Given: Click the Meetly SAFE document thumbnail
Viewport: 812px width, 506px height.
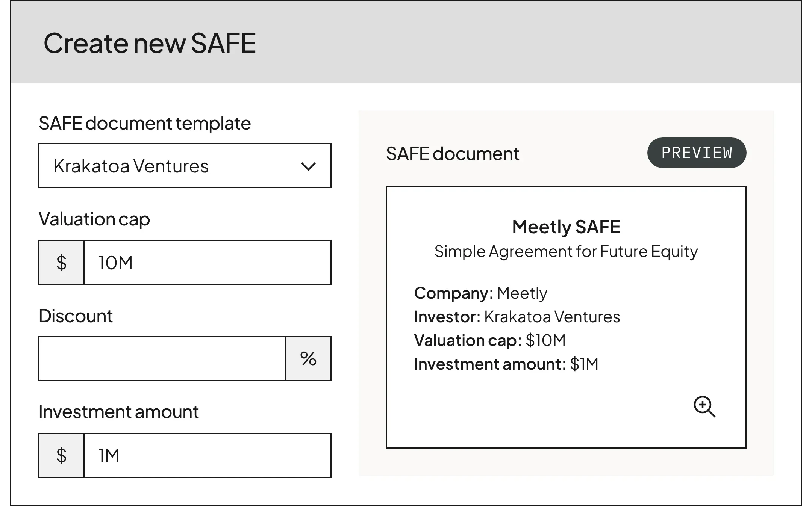Looking at the screenshot, I should (566, 317).
